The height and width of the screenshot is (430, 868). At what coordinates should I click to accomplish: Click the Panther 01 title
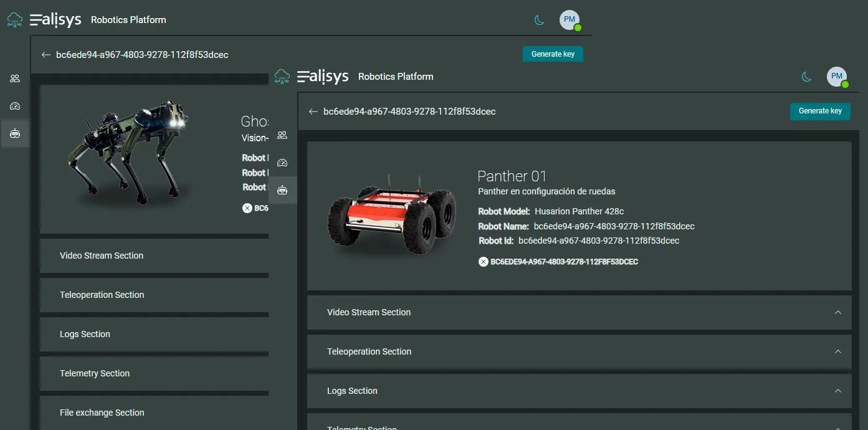point(512,176)
